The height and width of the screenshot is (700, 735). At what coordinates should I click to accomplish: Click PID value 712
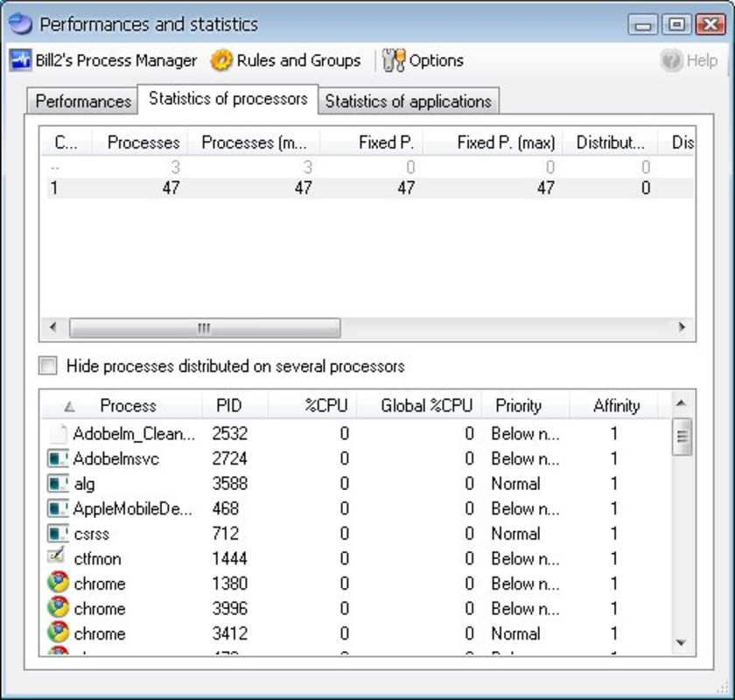pos(226,534)
